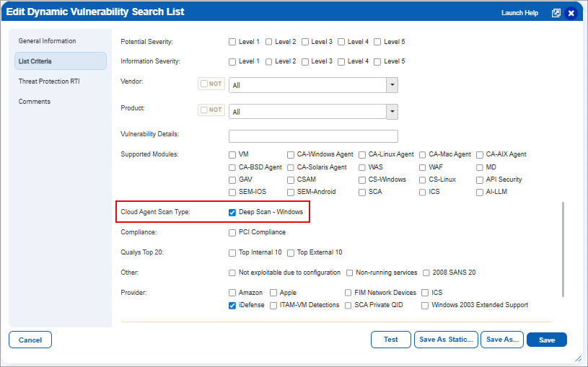Check the CA-Mac Agent module
The height and width of the screenshot is (367, 588).
pos(422,155)
